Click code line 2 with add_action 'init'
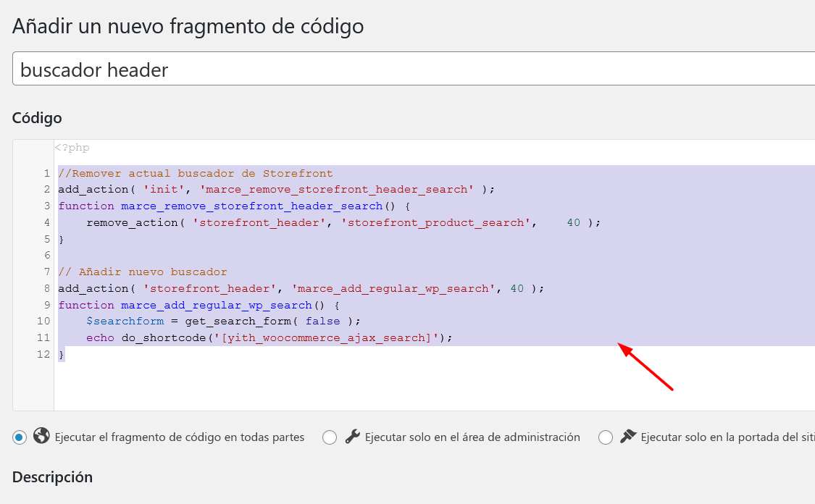Screen dimensions: 815x504 277,190
